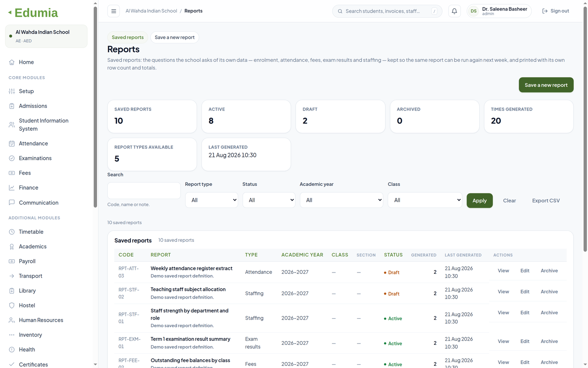The image size is (588, 368).
Task: Open the notifications bell
Action: point(454,11)
